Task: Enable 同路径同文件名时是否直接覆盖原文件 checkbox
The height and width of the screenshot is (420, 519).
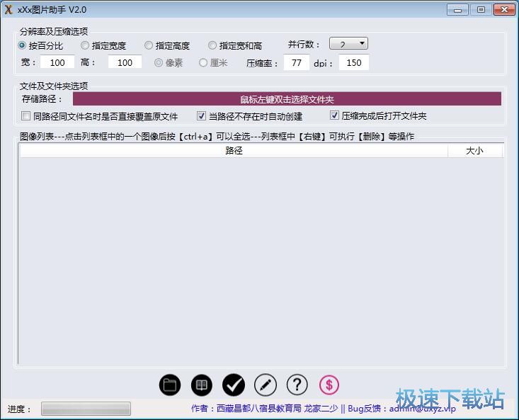Action: pyautogui.click(x=26, y=116)
